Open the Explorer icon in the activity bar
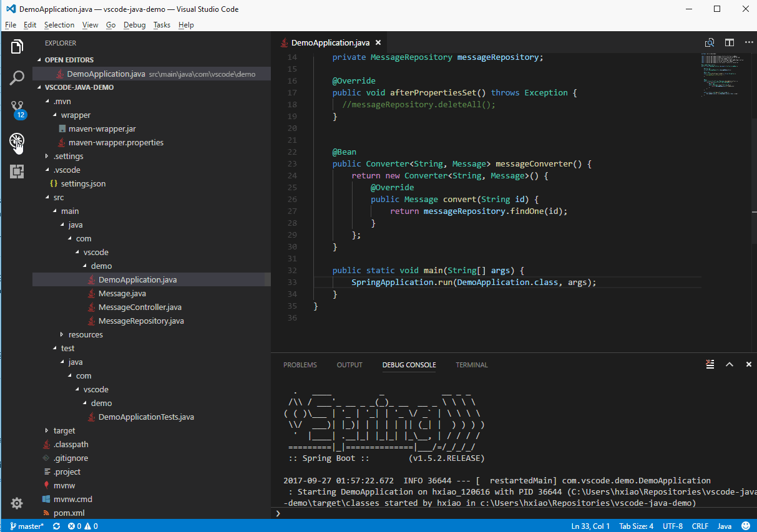The image size is (757, 532). coord(17,46)
